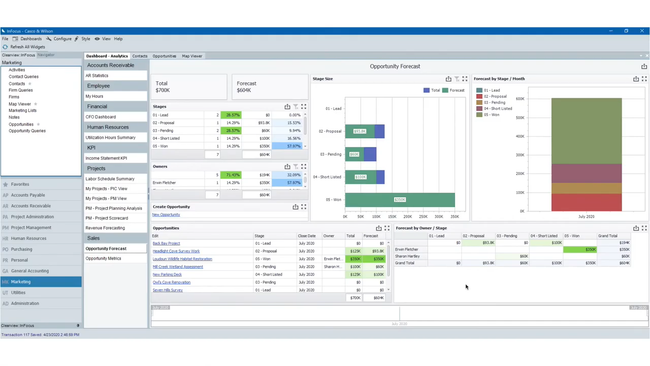The image size is (650, 366).
Task: Clear filter on the Owners widget
Action: (x=296, y=167)
